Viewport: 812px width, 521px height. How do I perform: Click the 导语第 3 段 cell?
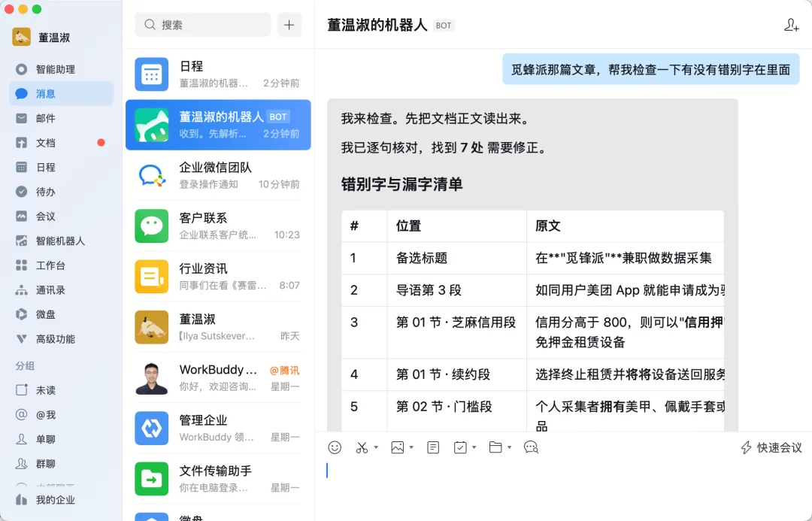click(x=457, y=290)
